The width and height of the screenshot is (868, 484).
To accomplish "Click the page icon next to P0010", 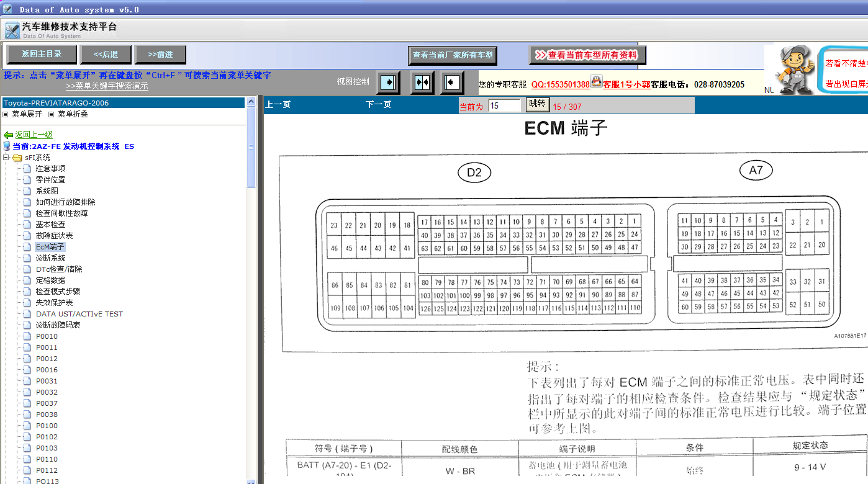I will pos(27,336).
